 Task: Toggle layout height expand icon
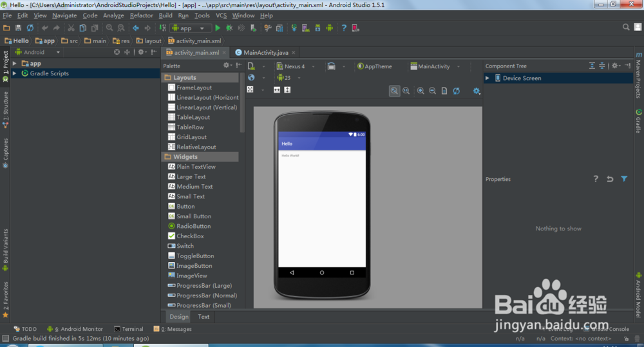point(287,89)
